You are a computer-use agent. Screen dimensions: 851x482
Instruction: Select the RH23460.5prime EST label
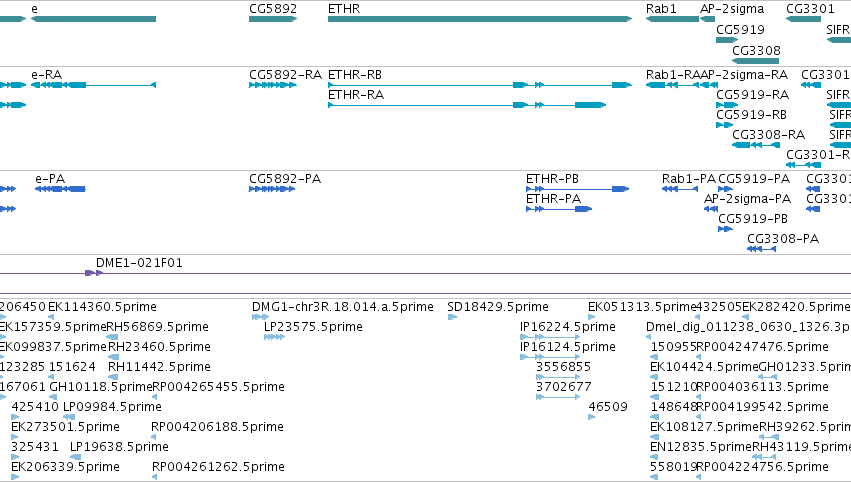pyautogui.click(x=159, y=347)
